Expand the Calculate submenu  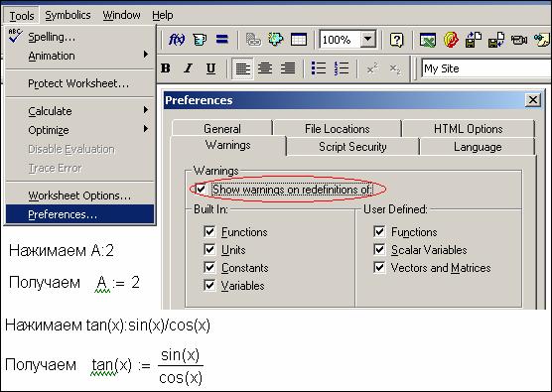click(x=79, y=111)
